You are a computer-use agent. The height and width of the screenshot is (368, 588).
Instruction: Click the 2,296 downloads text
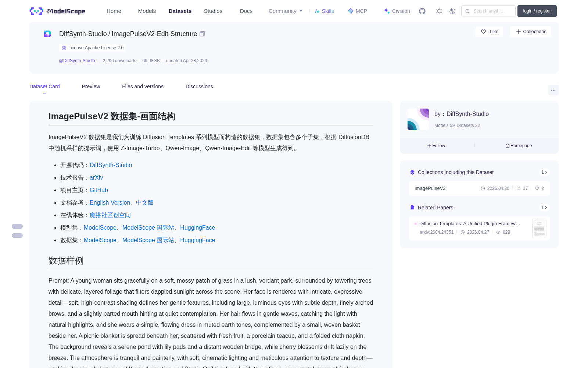click(119, 61)
